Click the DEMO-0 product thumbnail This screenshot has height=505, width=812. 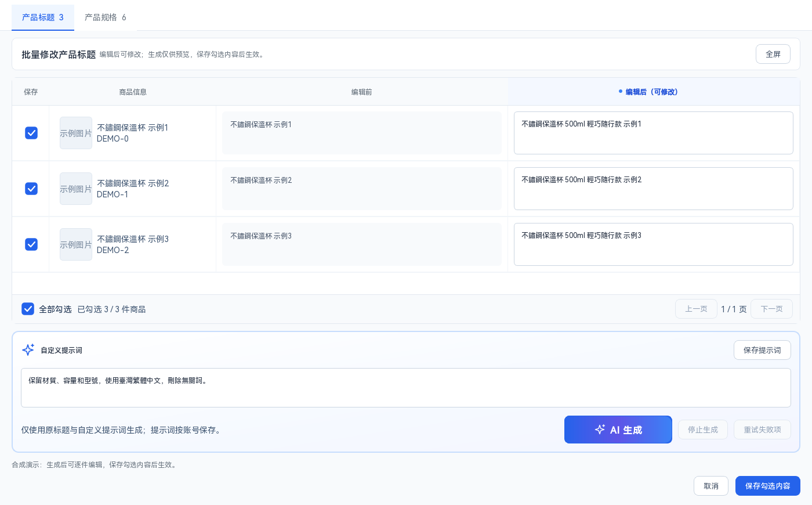(x=76, y=133)
